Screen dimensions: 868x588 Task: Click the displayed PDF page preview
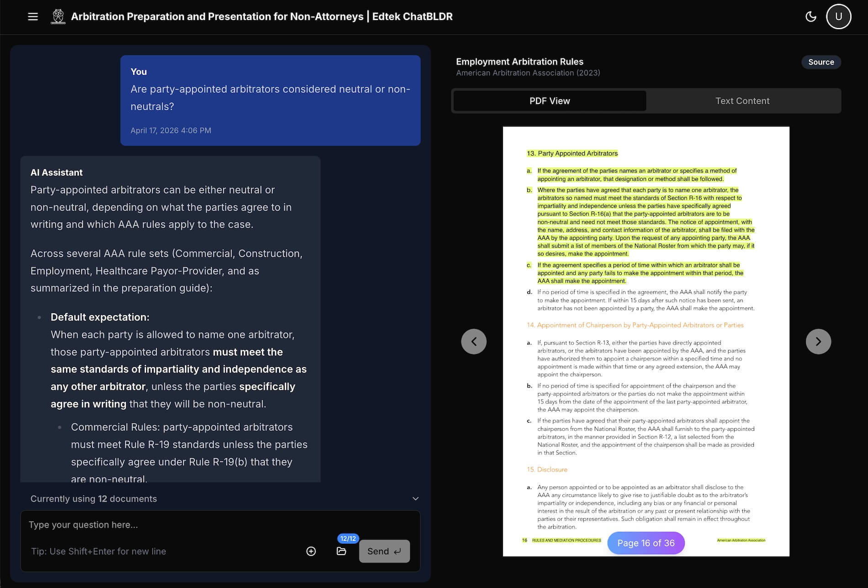646,320
